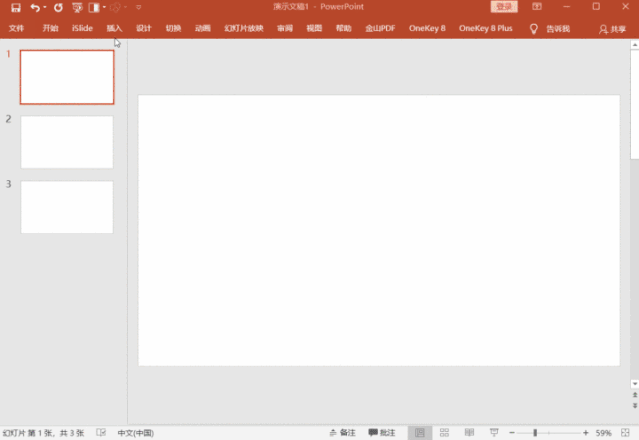Click the zoom out minus button
Viewport: 639px width, 440px height.
(x=512, y=433)
